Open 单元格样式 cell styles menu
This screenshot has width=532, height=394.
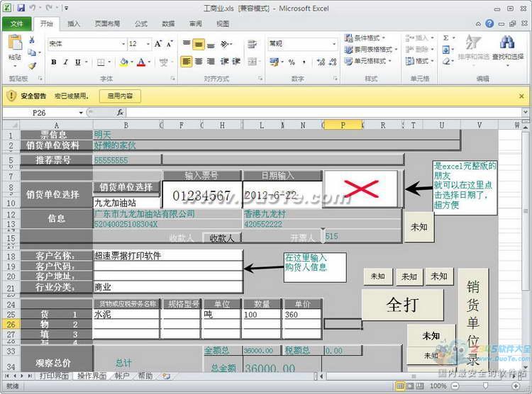(367, 61)
